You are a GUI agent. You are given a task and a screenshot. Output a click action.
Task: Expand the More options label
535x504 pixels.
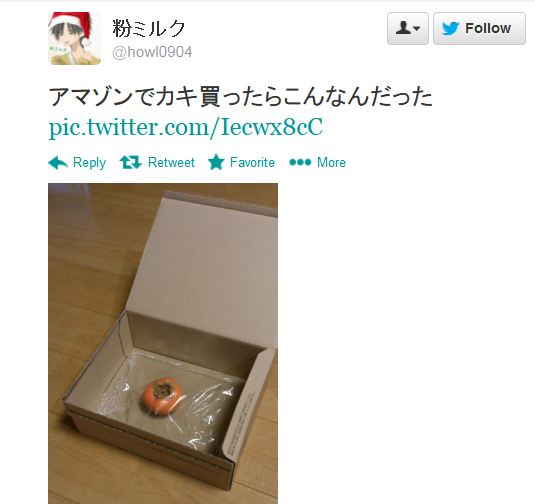(x=331, y=162)
